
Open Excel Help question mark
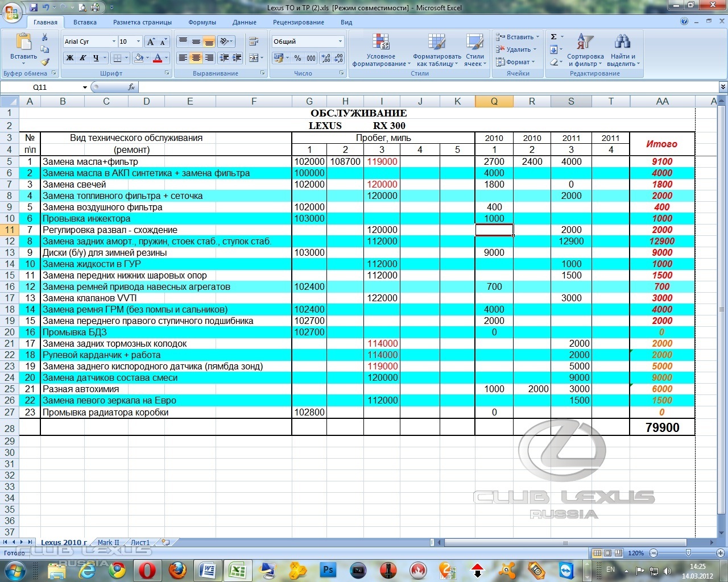pos(684,22)
